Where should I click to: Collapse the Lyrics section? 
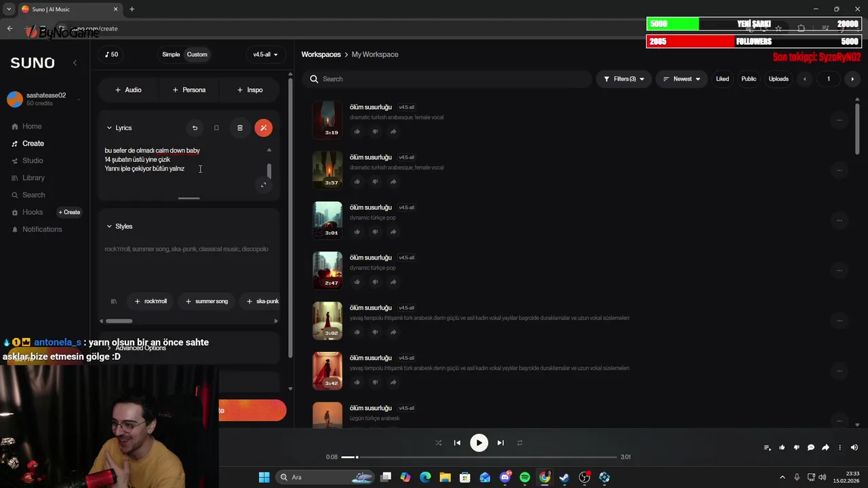coord(119,128)
